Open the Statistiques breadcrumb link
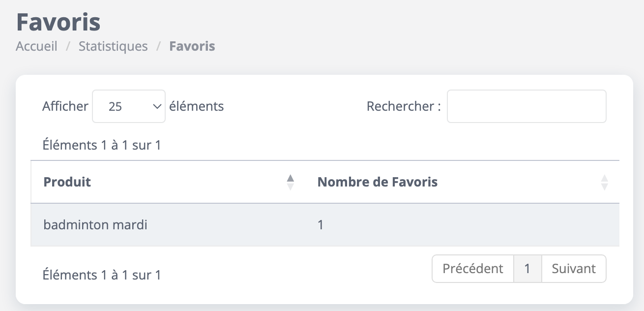Viewport: 644px width, 311px height. [x=113, y=47]
